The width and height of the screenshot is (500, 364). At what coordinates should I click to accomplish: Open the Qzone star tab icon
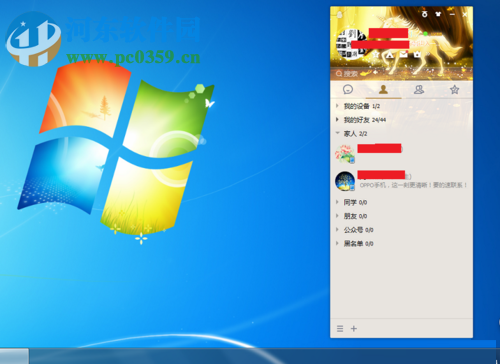click(454, 89)
